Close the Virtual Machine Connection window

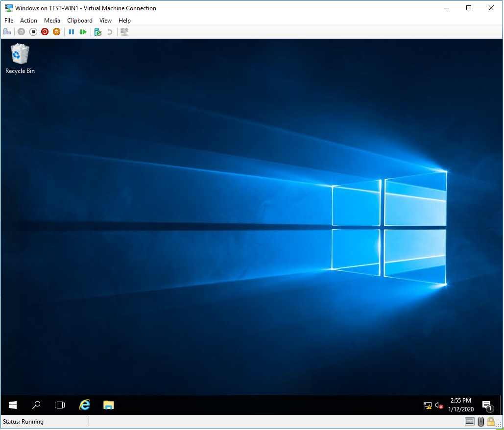point(491,8)
